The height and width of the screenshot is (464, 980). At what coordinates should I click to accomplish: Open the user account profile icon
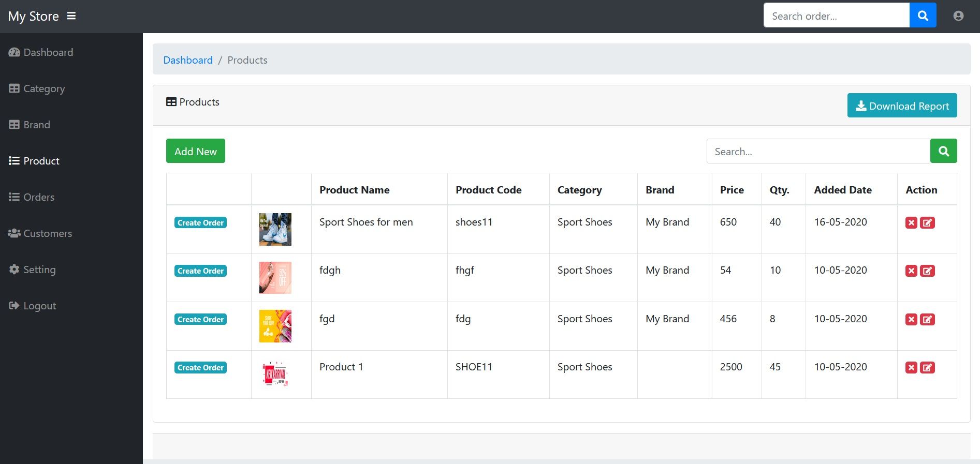pos(958,16)
